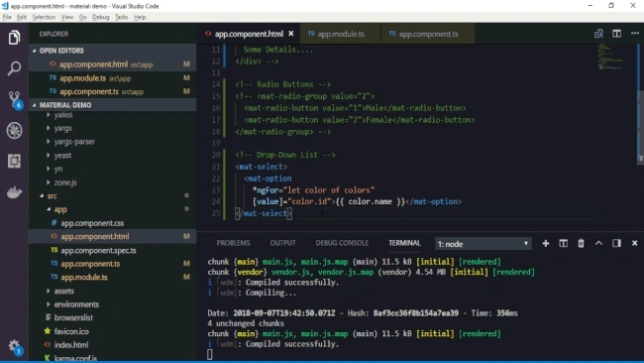Open the Selection menu
The width and height of the screenshot is (644, 363).
tap(44, 17)
